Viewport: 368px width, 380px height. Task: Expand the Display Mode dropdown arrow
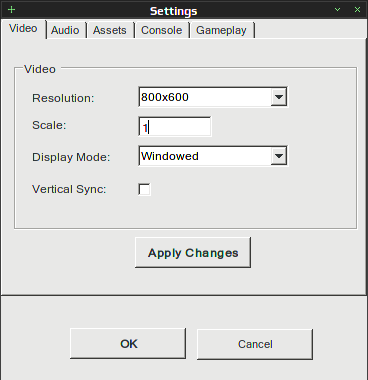279,156
